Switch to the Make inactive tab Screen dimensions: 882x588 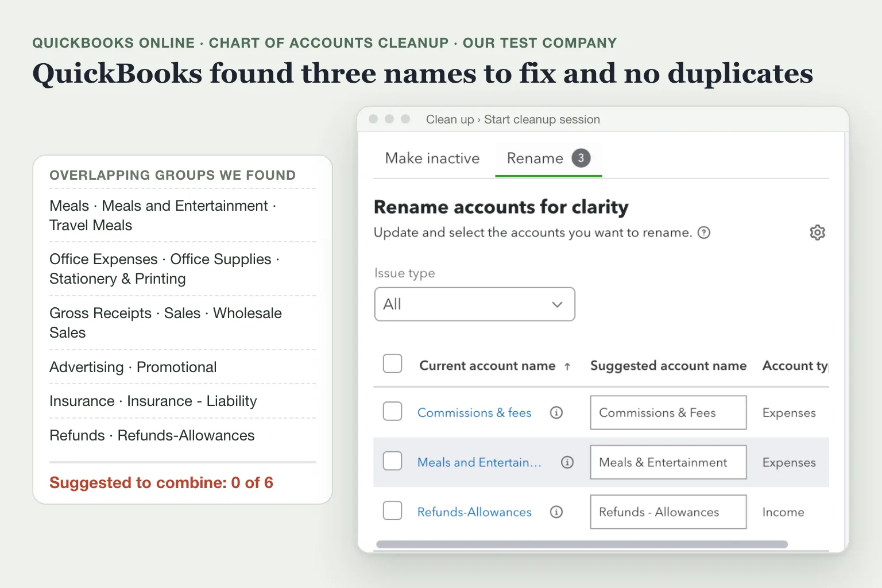[x=432, y=158]
